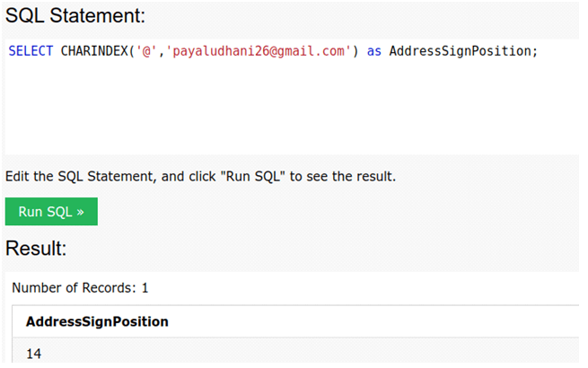Click the green Run SQL button

point(51,212)
